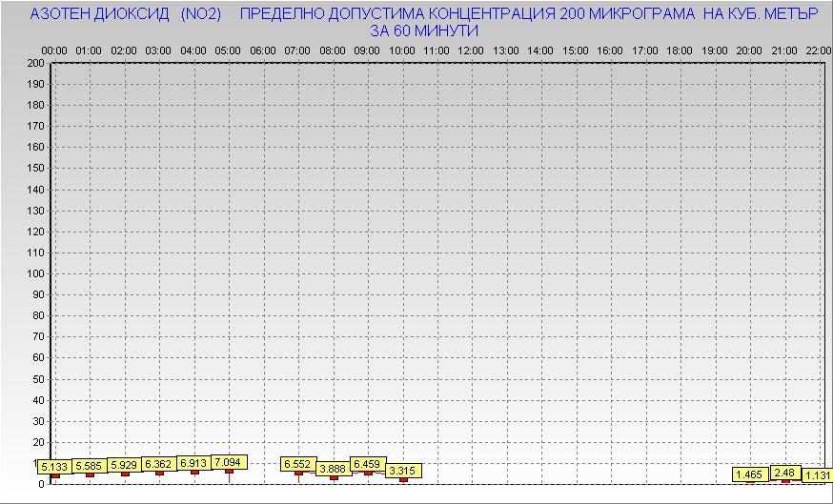Click the 7.094 data label
The width and height of the screenshot is (833, 504).
(x=229, y=462)
